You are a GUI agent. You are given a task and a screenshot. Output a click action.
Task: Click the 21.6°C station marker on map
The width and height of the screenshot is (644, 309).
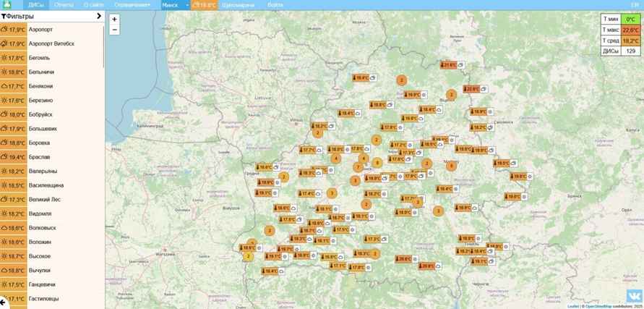448,65
